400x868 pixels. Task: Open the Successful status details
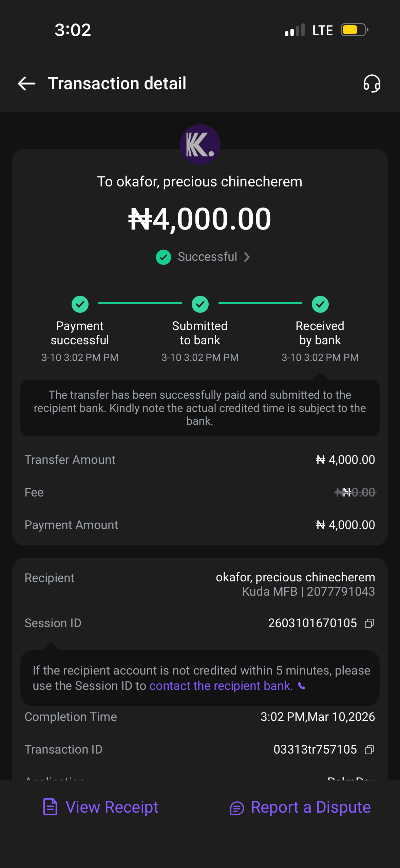pos(207,257)
